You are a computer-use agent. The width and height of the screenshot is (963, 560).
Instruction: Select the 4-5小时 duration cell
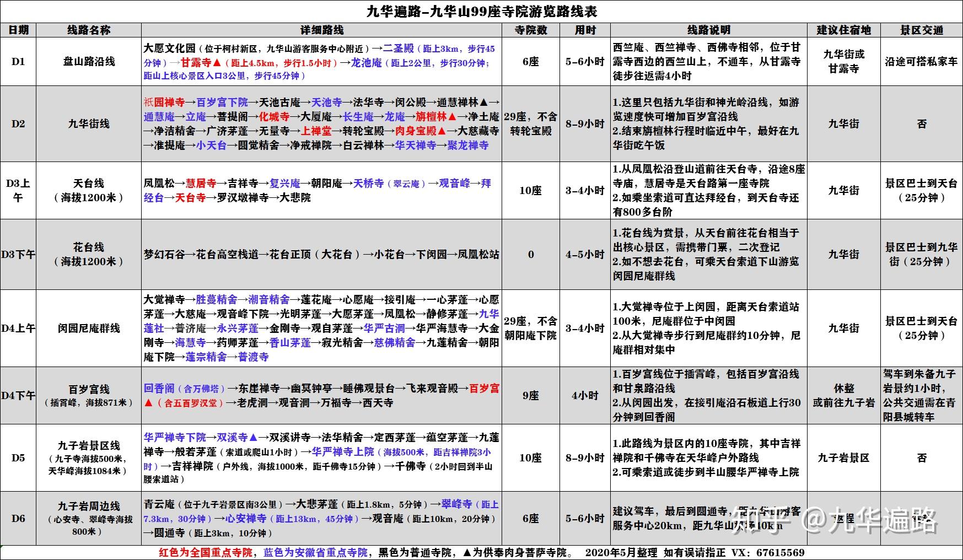585,254
